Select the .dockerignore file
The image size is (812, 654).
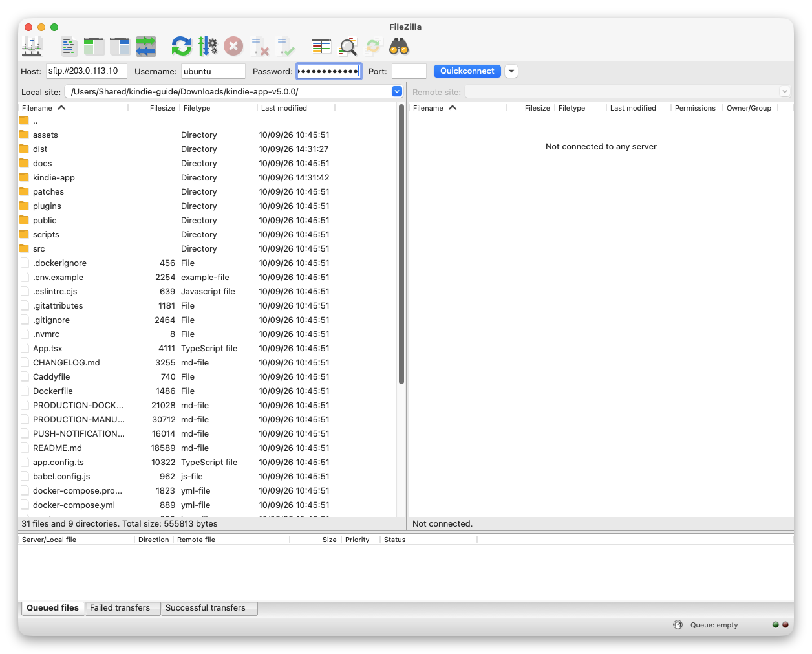coord(207,263)
